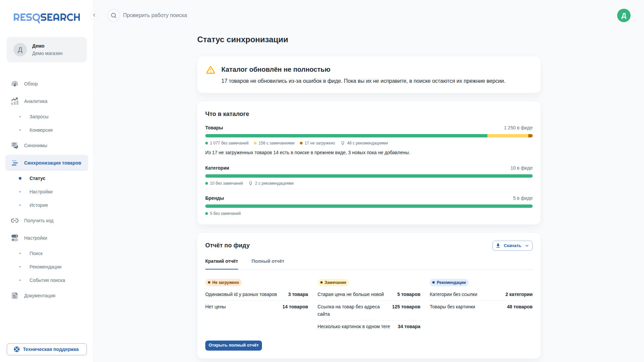Screen dimensions: 644x362
Task: Click Проверить работу поиска search field
Action: [155, 15]
